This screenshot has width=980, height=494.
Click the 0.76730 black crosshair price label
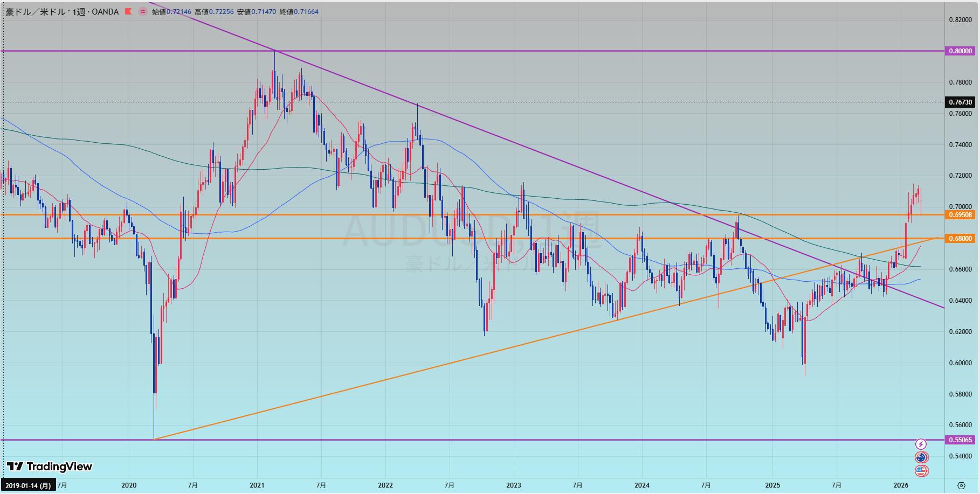[960, 102]
